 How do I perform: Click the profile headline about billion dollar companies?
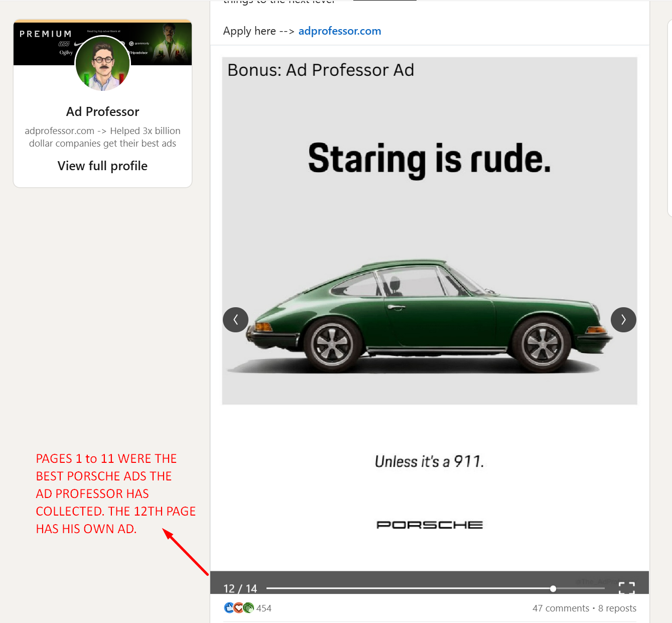[x=102, y=137]
